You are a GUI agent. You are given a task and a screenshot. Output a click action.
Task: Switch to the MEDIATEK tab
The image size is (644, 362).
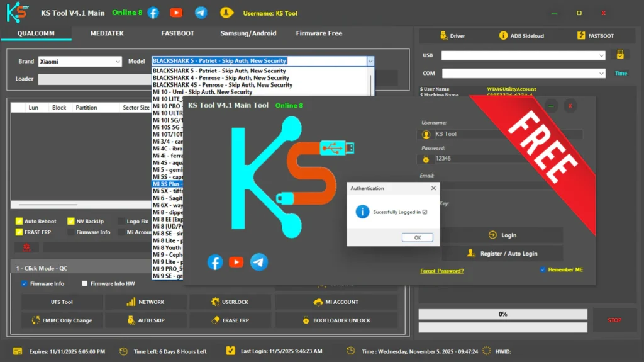[x=107, y=33]
